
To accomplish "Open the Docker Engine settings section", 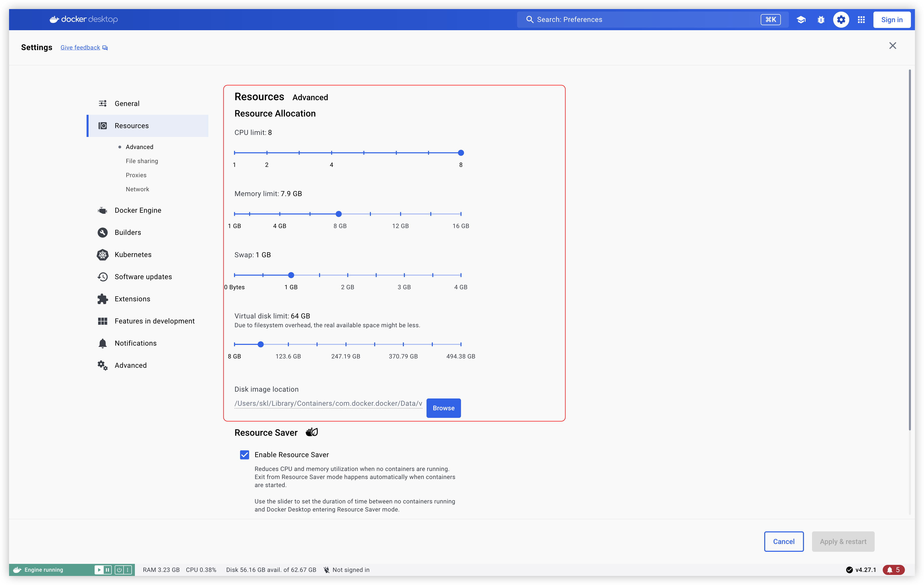I will click(x=138, y=210).
